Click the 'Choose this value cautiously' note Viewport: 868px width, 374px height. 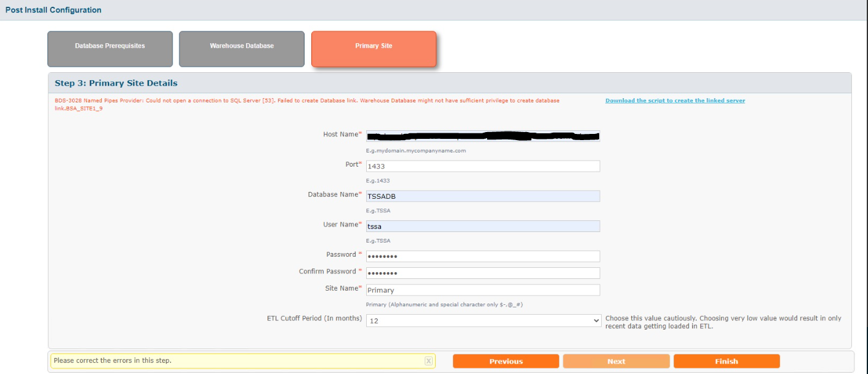coord(723,322)
